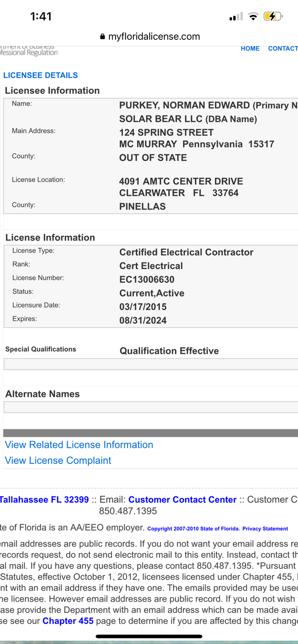The width and height of the screenshot is (298, 644).
Task: Open the HOME menu item
Action: [x=250, y=48]
